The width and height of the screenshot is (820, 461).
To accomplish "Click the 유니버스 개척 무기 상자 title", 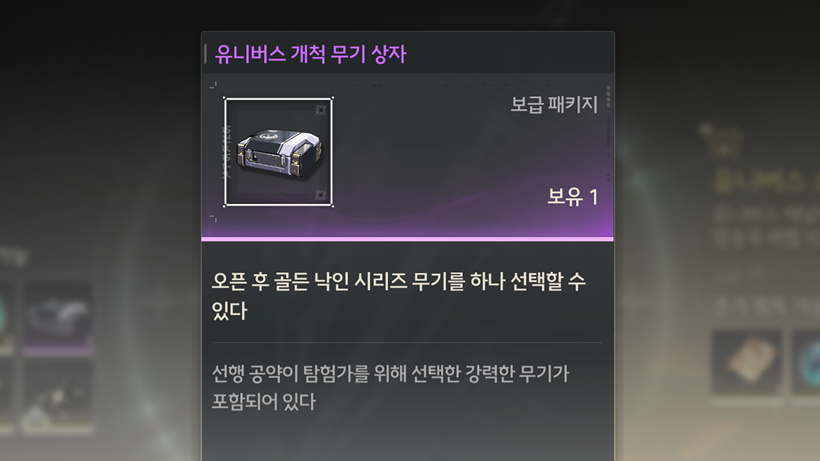I will click(310, 54).
